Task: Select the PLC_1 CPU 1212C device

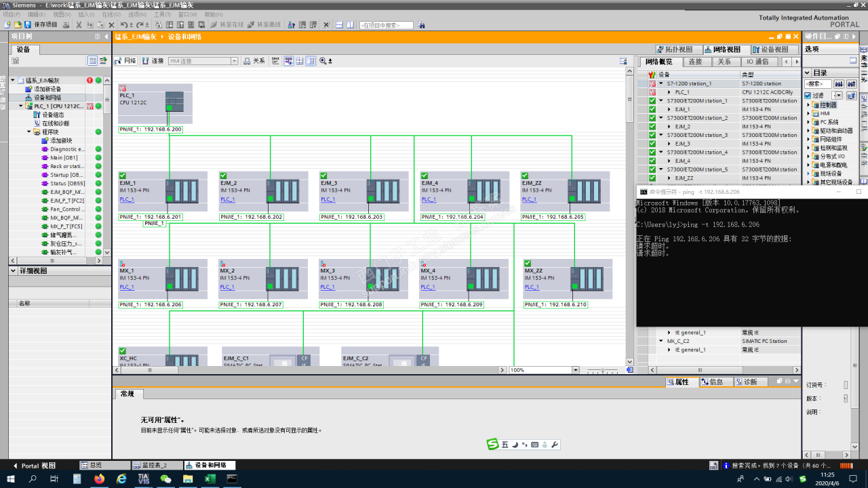Action: tap(155, 104)
